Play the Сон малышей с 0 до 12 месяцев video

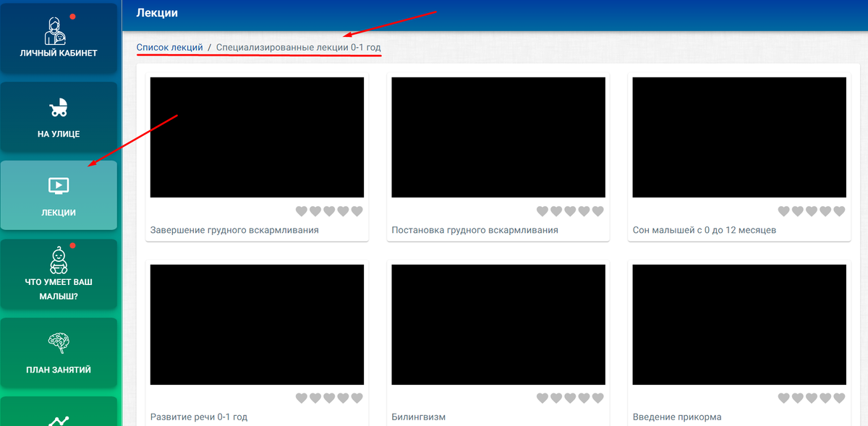(x=739, y=137)
